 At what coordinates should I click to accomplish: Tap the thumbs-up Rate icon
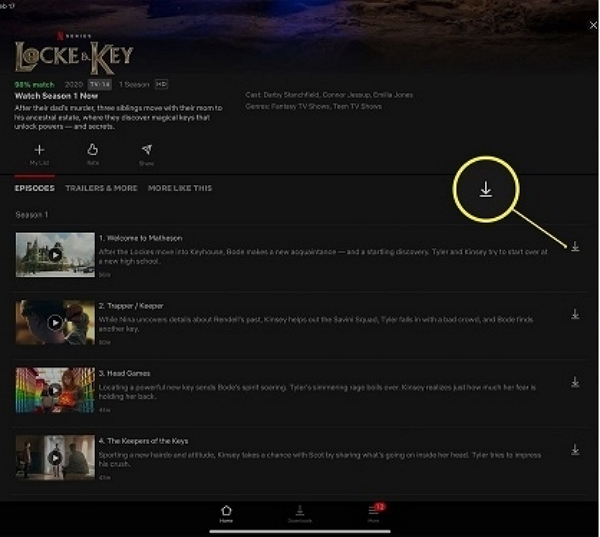[x=93, y=151]
